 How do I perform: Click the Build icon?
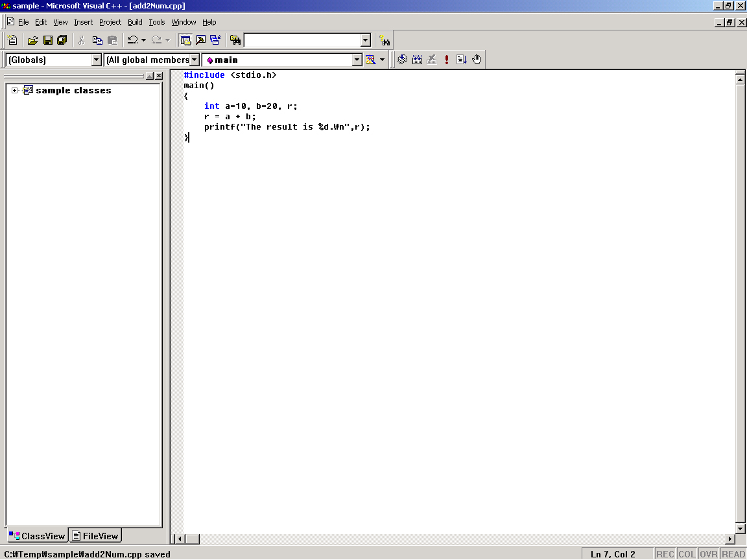click(417, 60)
